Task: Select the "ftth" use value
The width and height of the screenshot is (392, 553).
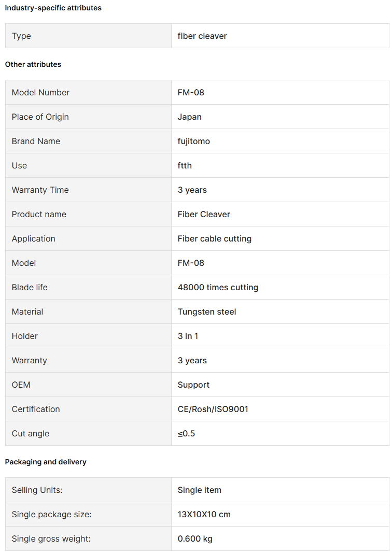Action: click(185, 165)
